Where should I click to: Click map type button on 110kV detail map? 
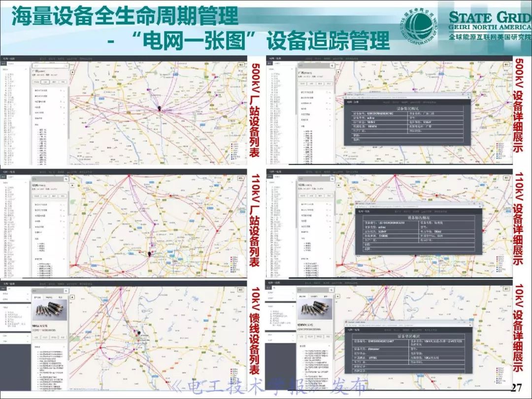pyautogui.click(x=507, y=177)
